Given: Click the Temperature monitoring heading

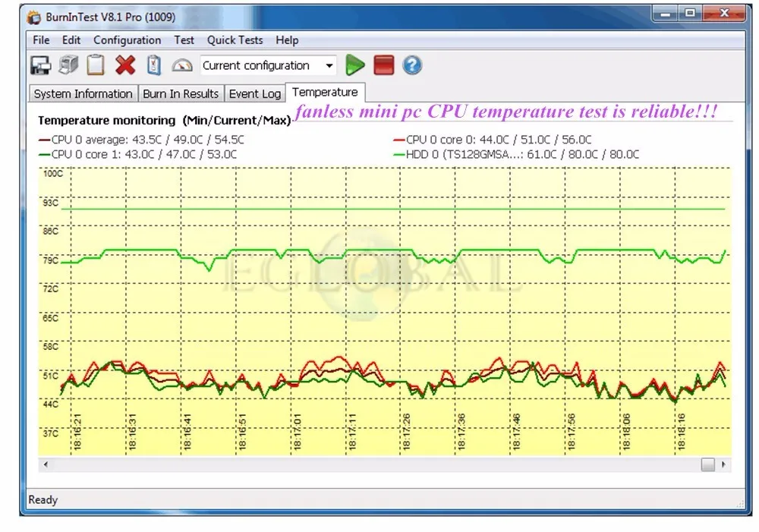Looking at the screenshot, I should pyautogui.click(x=165, y=121).
